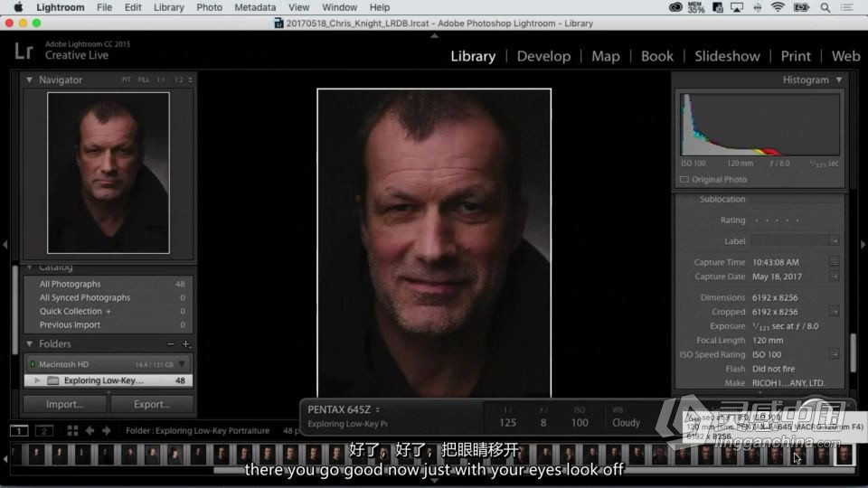Open Spotlight search in menu bar
This screenshot has height=488, width=868.
(825, 7)
